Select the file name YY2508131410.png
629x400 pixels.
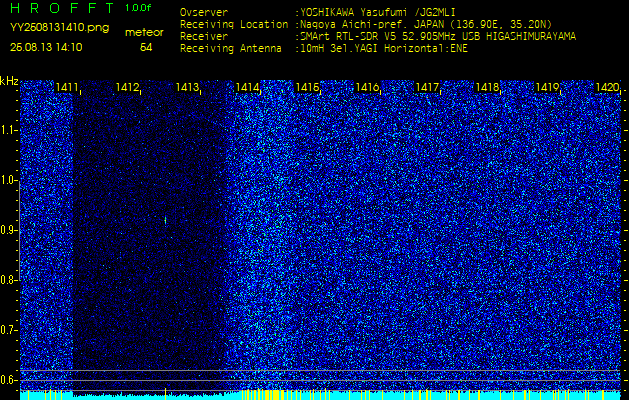[59, 28]
